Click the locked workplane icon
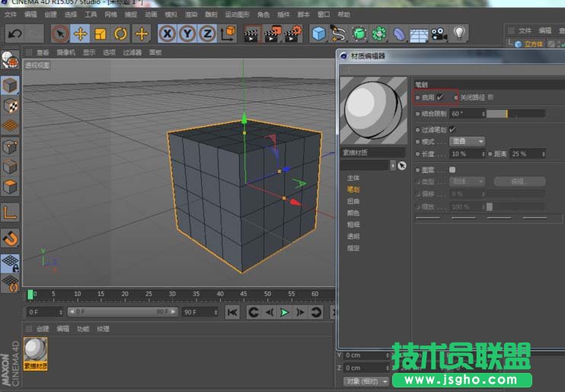 (10, 263)
